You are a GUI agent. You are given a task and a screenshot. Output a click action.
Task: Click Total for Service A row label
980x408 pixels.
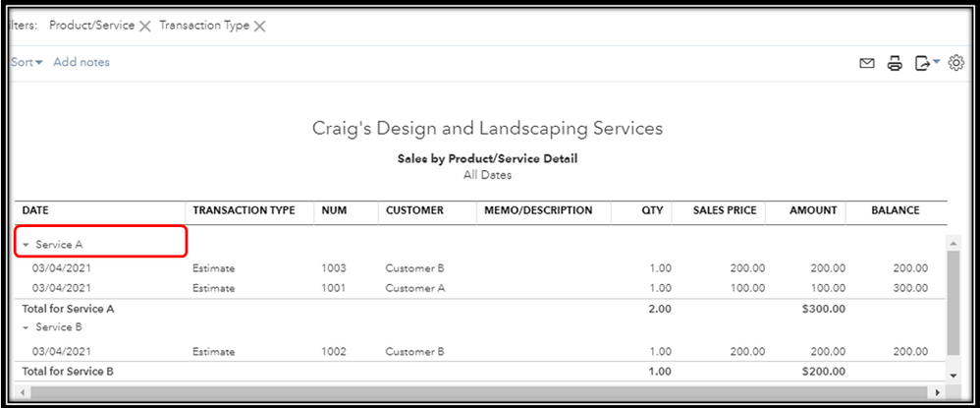click(68, 309)
